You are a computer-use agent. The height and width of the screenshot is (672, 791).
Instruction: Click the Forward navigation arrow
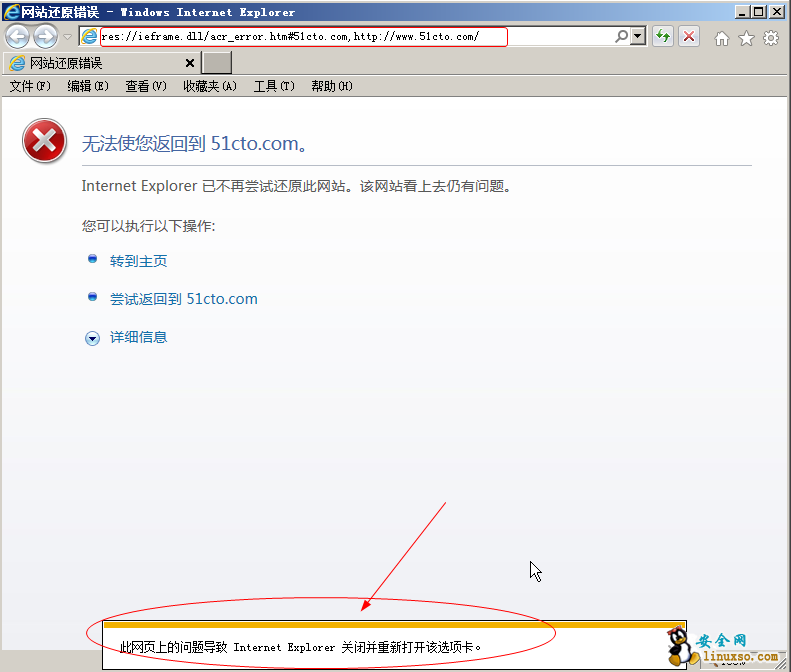45,36
